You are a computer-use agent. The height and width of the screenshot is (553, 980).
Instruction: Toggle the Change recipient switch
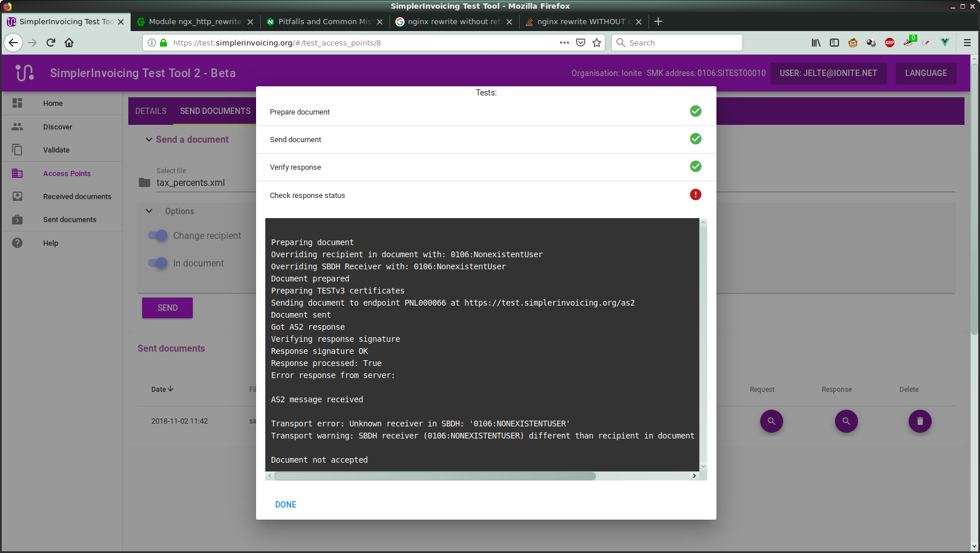[x=158, y=235]
